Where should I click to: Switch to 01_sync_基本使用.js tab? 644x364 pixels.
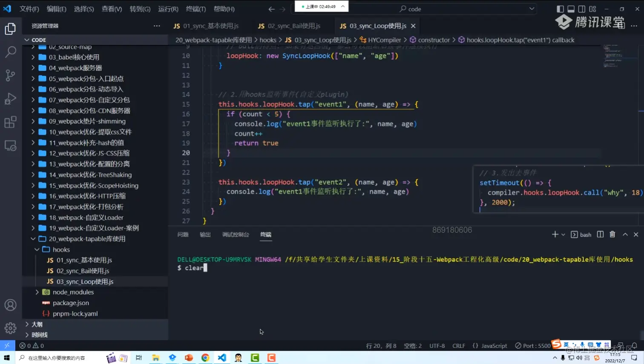click(206, 26)
